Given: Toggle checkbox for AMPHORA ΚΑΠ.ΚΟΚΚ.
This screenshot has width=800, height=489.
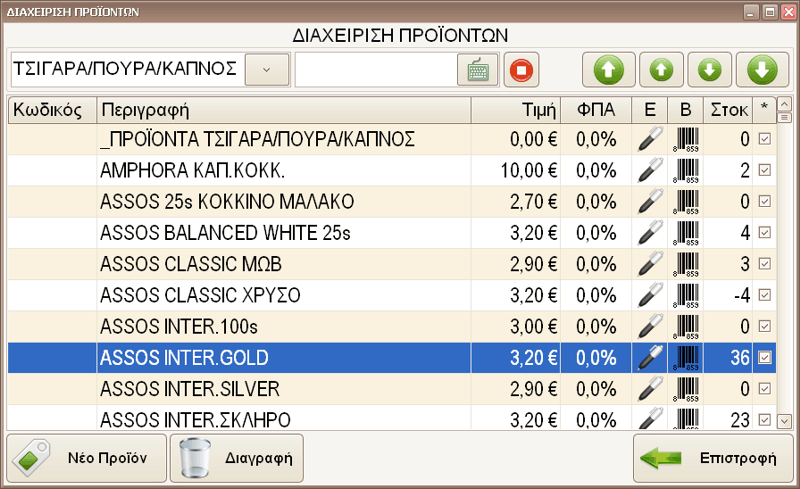Looking at the screenshot, I should point(764,170).
